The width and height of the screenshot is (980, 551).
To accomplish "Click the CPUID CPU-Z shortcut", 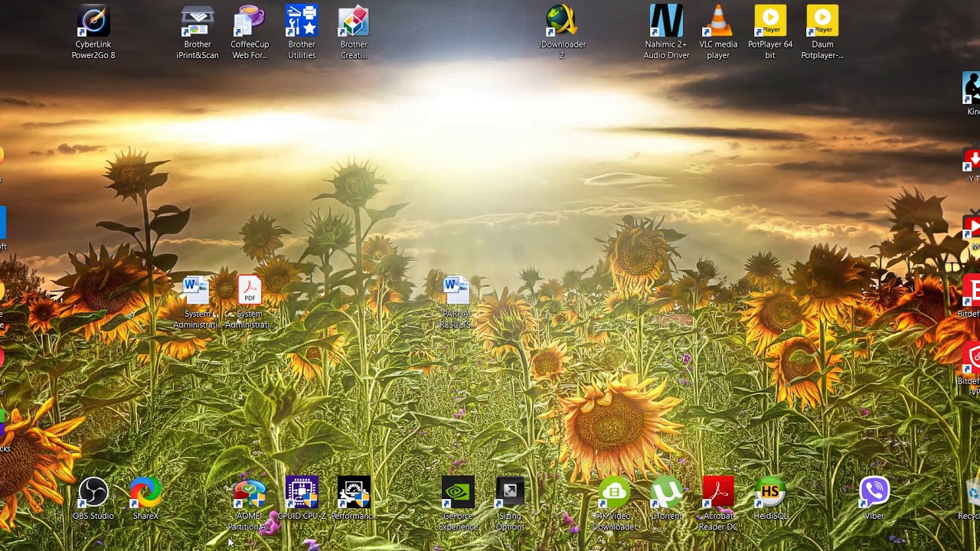I will (302, 493).
